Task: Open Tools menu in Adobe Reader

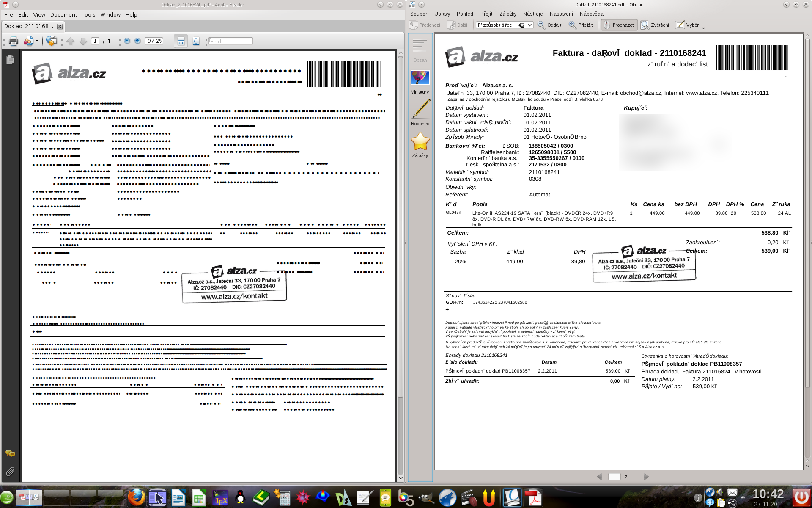Action: tap(88, 14)
